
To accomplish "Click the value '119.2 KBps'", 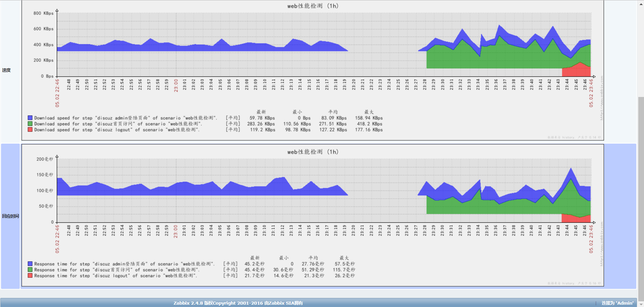I will click(x=263, y=130).
